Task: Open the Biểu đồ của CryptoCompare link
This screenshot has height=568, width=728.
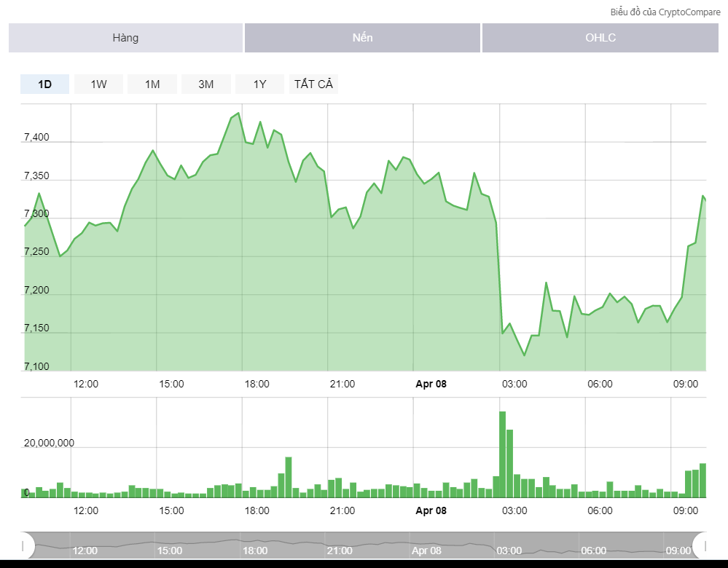Action: [x=665, y=12]
